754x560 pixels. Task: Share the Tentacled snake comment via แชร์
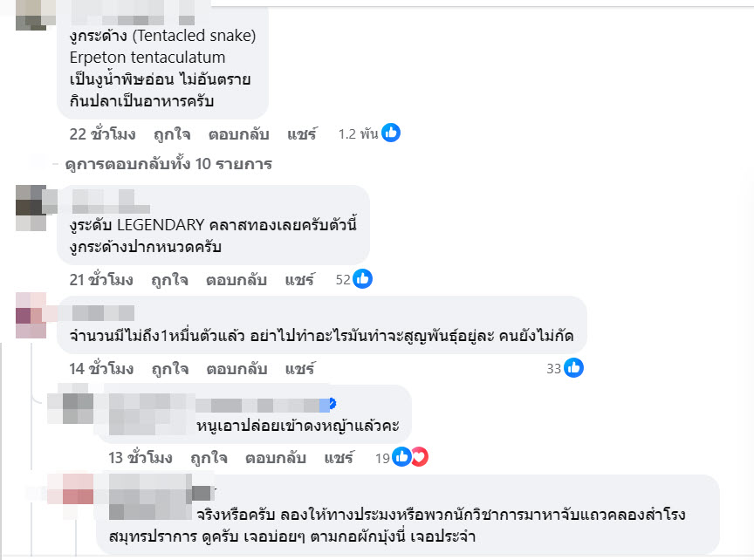pos(302,134)
